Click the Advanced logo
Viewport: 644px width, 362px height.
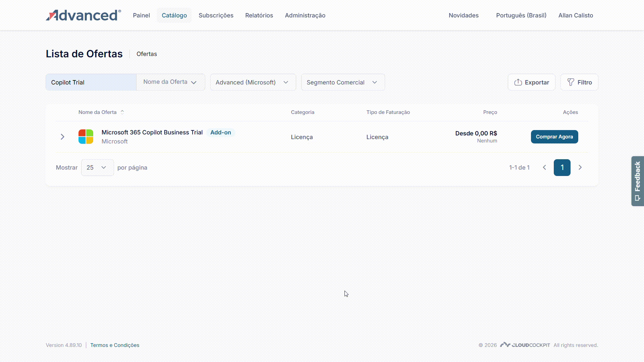(84, 15)
